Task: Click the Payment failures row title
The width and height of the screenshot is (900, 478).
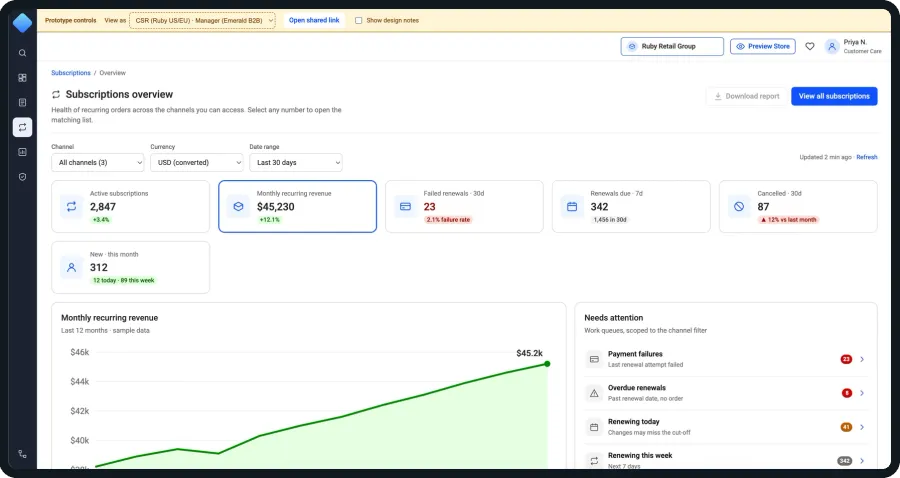Action: pos(635,354)
